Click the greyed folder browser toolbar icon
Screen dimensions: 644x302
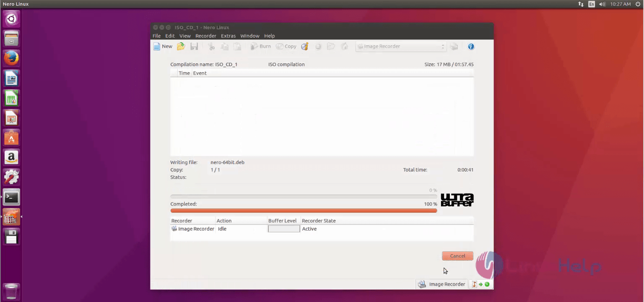(331, 47)
